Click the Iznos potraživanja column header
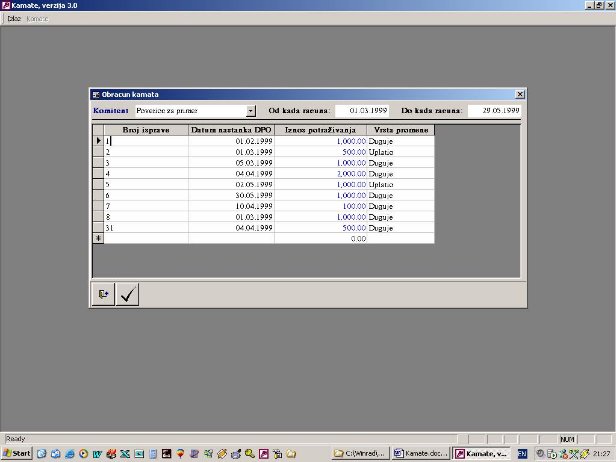This screenshot has height=462, width=616. 320,130
